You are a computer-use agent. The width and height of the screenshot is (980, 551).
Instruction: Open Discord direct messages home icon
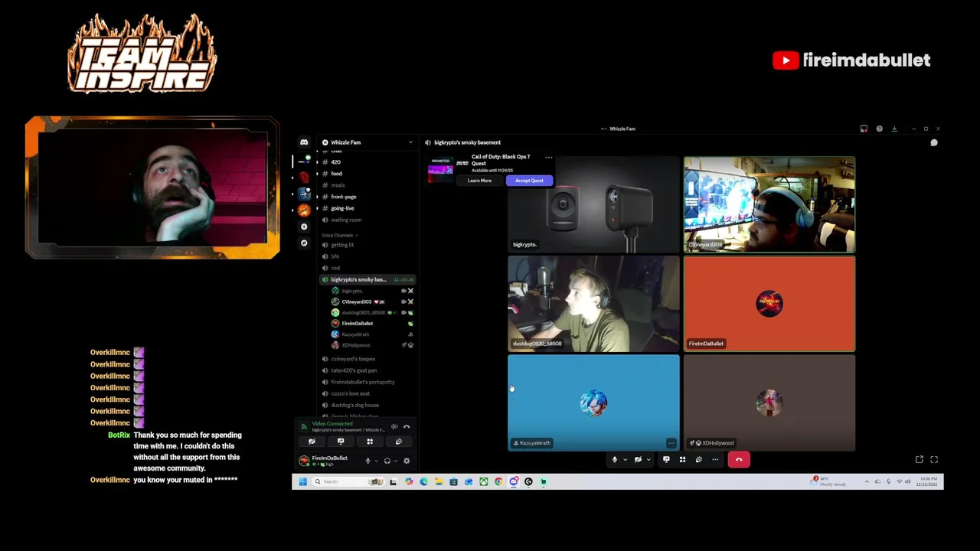304,142
